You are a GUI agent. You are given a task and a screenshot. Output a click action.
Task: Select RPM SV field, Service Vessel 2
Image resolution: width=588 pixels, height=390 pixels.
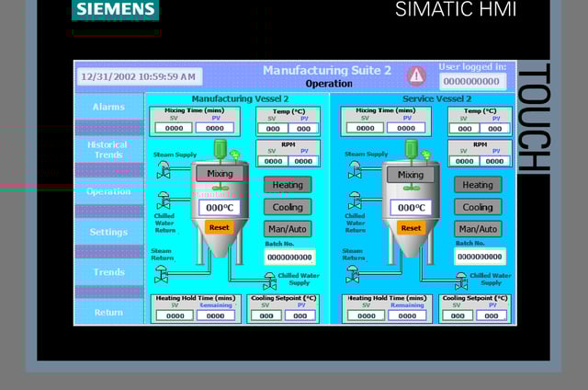(464, 161)
